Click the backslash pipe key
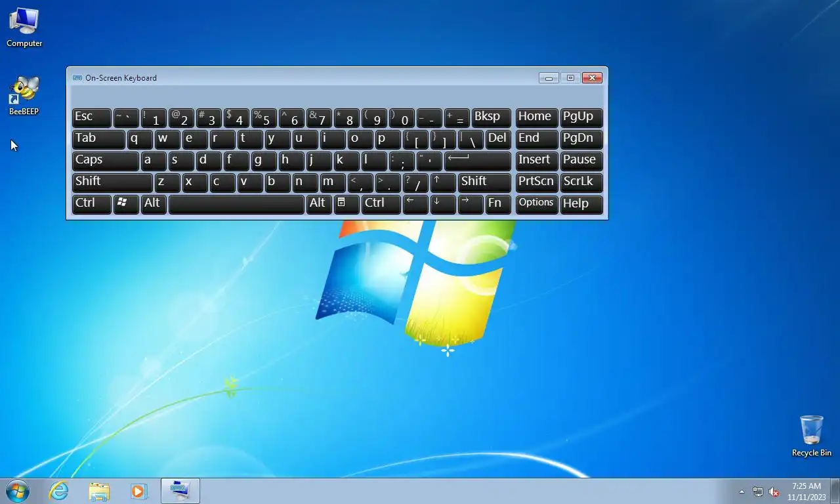 [x=471, y=139]
